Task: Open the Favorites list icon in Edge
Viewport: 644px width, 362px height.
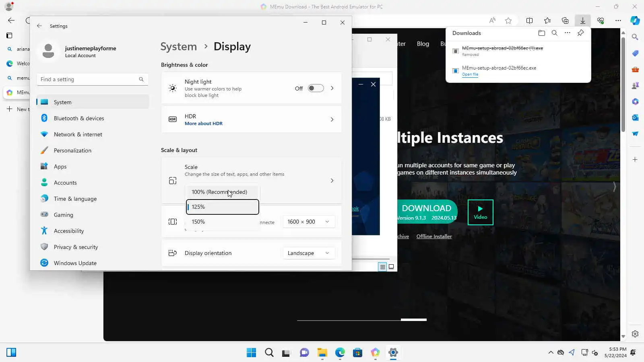Action: (x=547, y=21)
